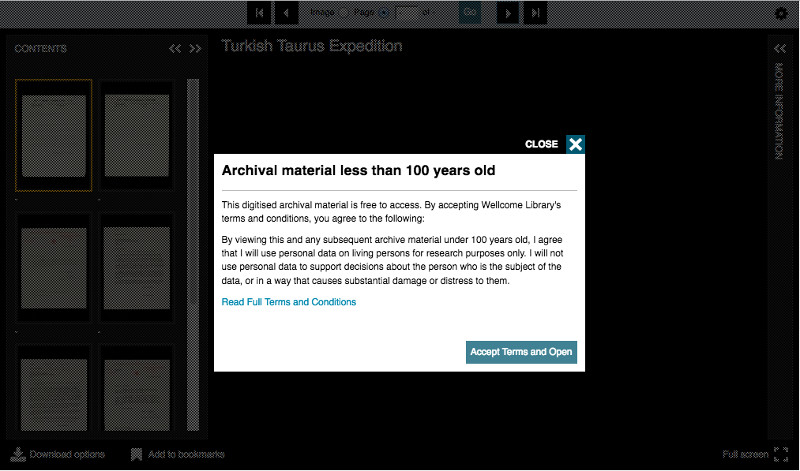Click the Contents panel scrollbar
This screenshot has width=800, height=471.
(193, 255)
